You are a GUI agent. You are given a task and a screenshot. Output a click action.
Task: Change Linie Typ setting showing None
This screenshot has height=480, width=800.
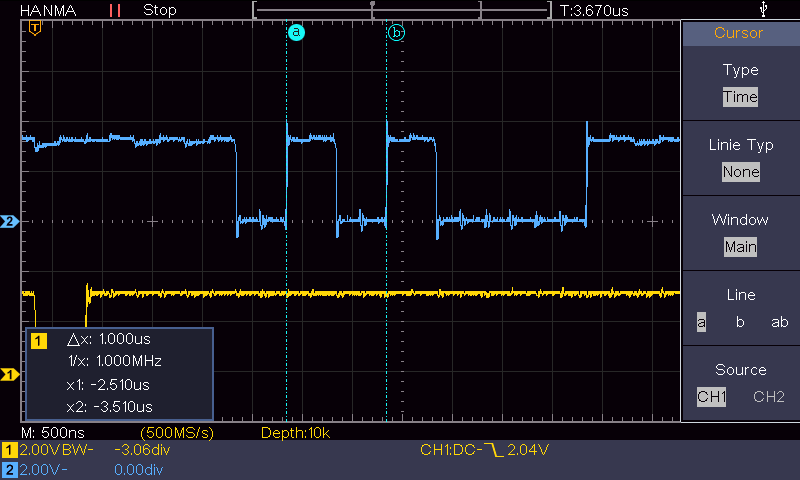click(x=741, y=172)
